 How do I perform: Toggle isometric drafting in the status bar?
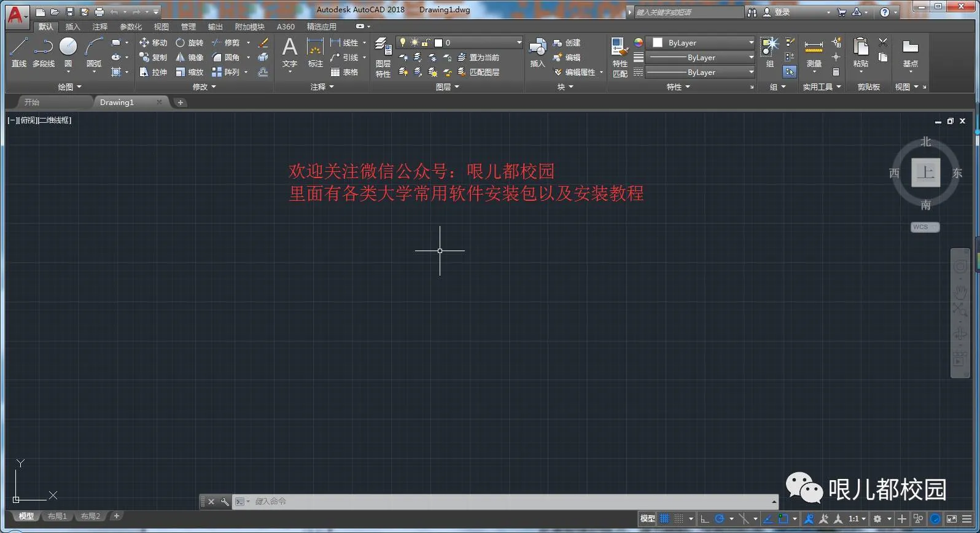[x=744, y=519]
